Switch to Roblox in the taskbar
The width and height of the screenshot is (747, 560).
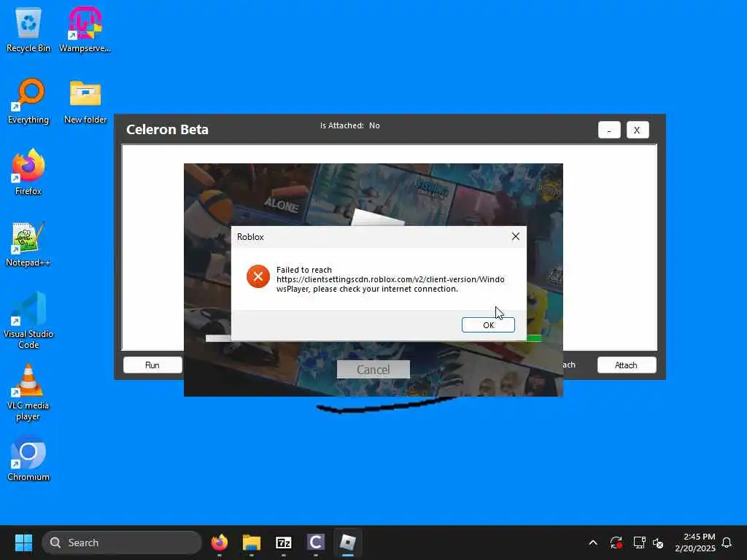click(x=348, y=542)
